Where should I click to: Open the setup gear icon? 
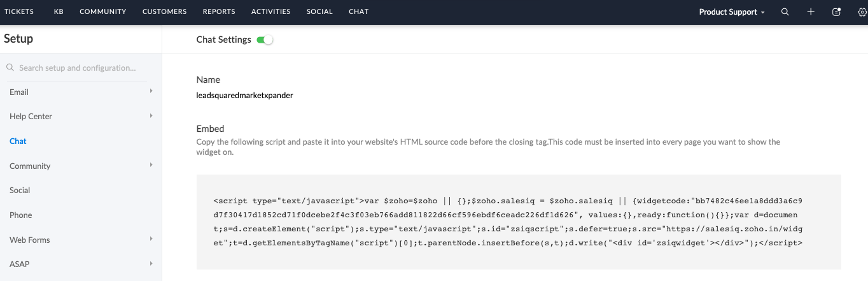[862, 12]
